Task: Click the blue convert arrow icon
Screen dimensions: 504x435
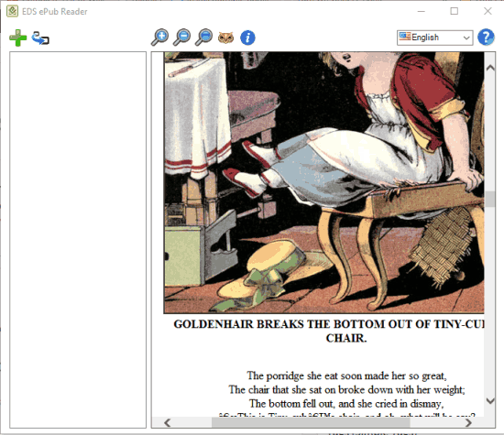Action: pyautogui.click(x=40, y=38)
